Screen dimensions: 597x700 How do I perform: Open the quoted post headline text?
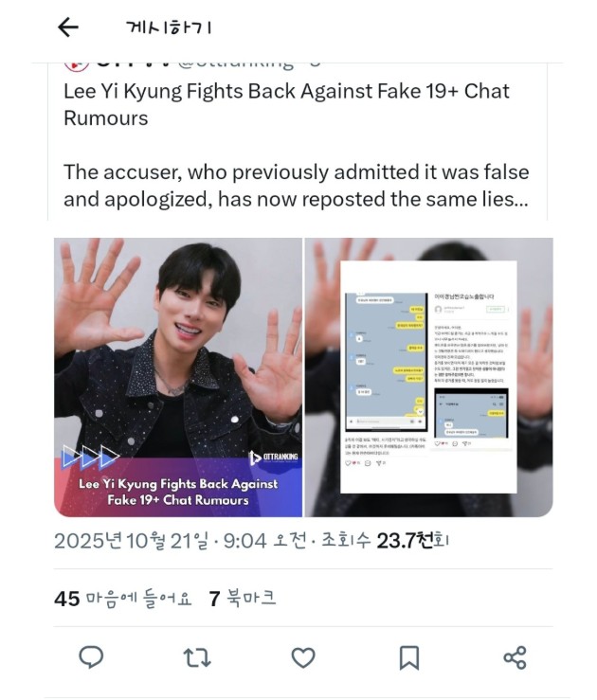coord(286,104)
